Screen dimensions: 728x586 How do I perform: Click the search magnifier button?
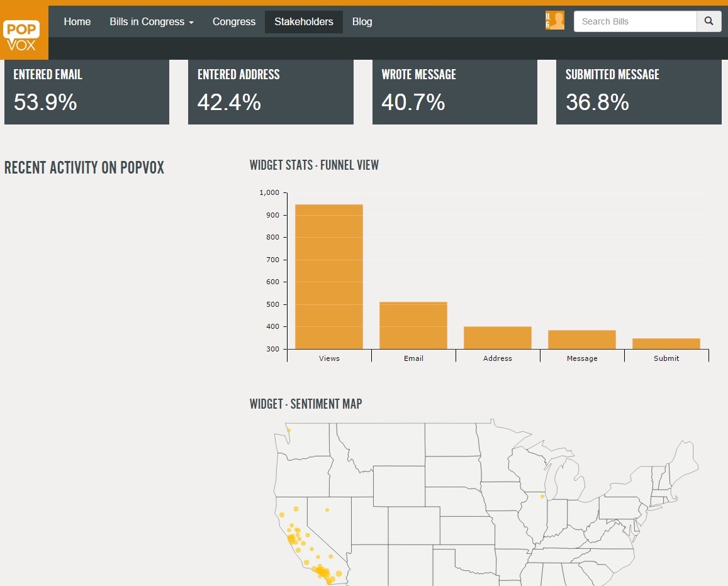[x=708, y=21]
